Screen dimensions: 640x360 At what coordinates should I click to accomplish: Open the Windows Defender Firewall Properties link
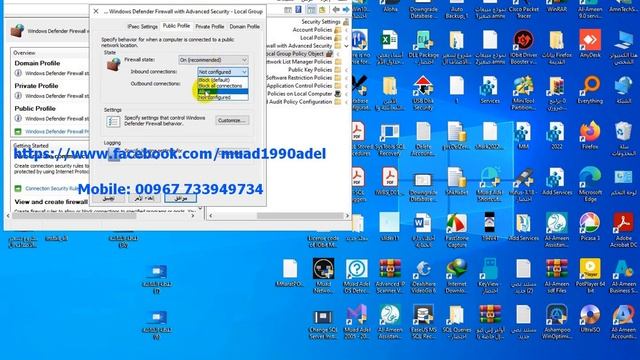tap(57, 131)
